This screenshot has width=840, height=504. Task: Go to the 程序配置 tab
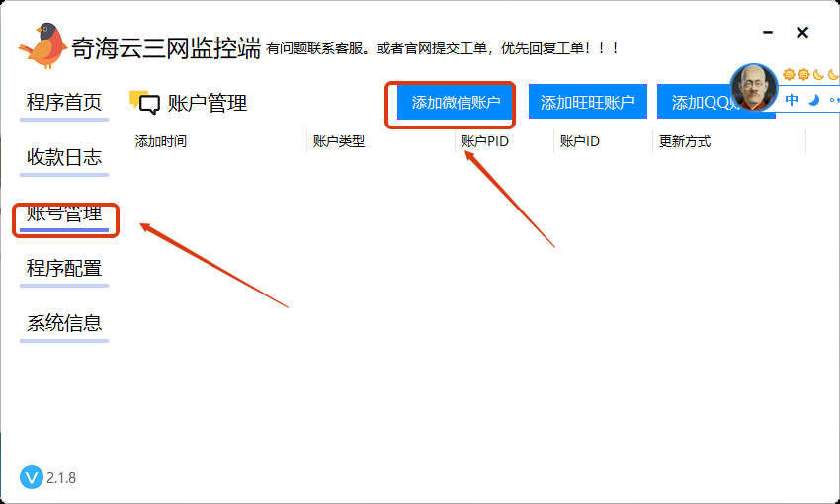[x=64, y=268]
